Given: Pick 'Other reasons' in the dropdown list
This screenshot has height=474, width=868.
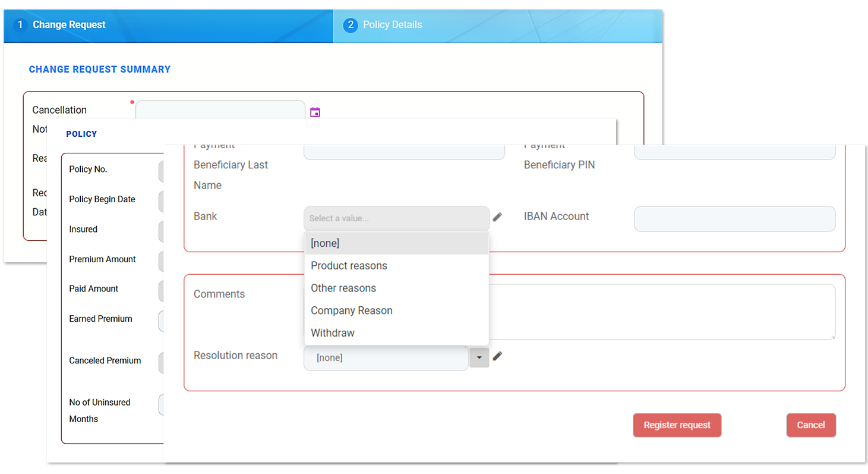Looking at the screenshot, I should click(x=396, y=288).
